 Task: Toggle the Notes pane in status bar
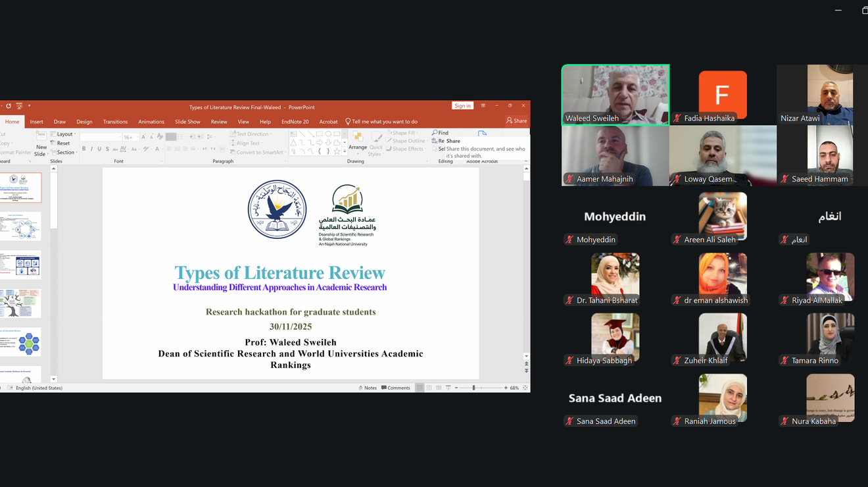[367, 388]
